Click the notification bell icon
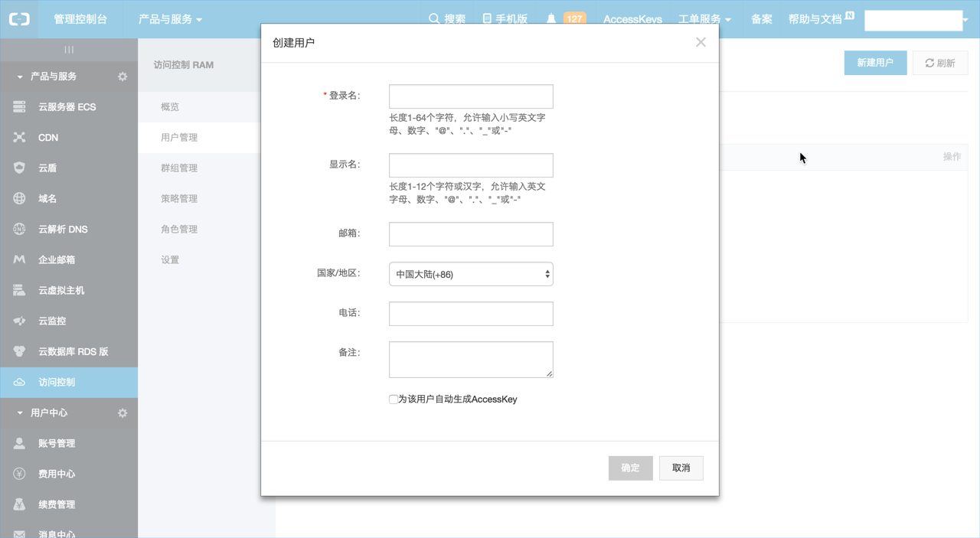Viewport: 980px width, 538px height. [x=551, y=19]
